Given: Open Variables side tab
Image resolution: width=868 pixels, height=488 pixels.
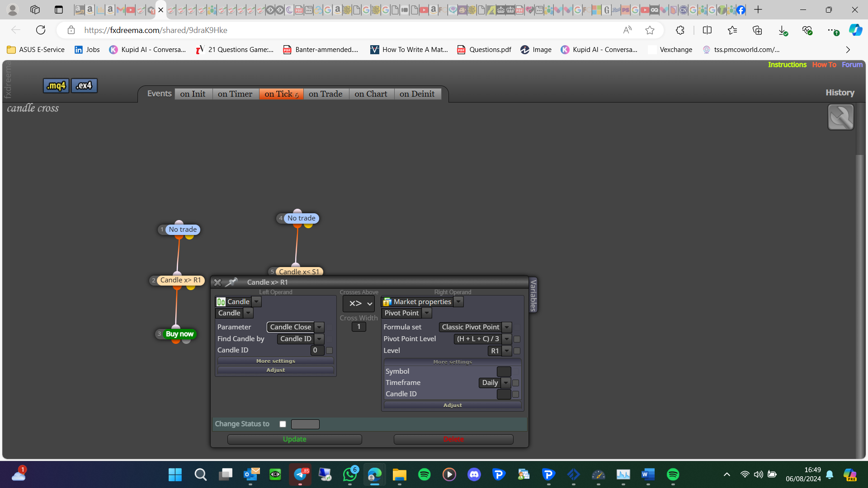Looking at the screenshot, I should (533, 295).
